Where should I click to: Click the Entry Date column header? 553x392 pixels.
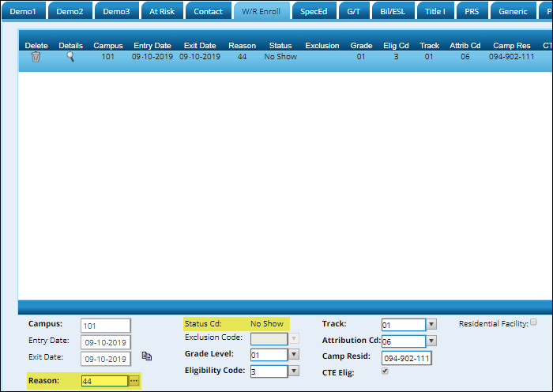tap(152, 46)
